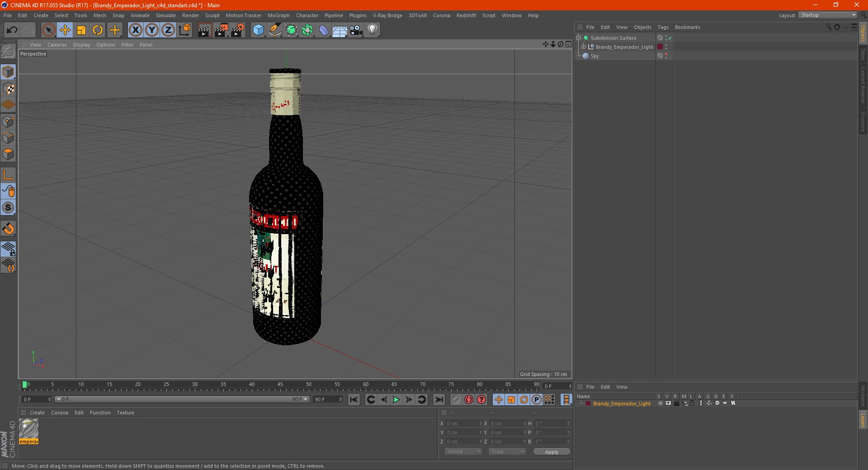Open the spline pen tool

(x=274, y=30)
